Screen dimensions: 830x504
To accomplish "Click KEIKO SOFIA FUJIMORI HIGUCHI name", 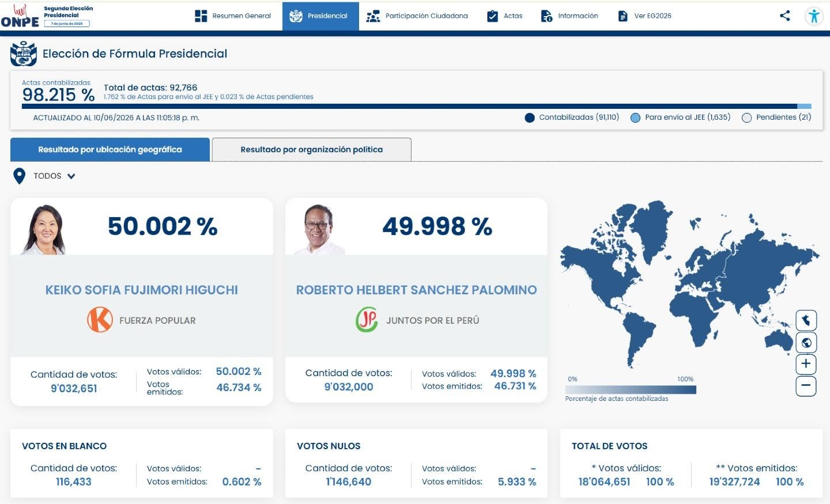I will (x=142, y=290).
